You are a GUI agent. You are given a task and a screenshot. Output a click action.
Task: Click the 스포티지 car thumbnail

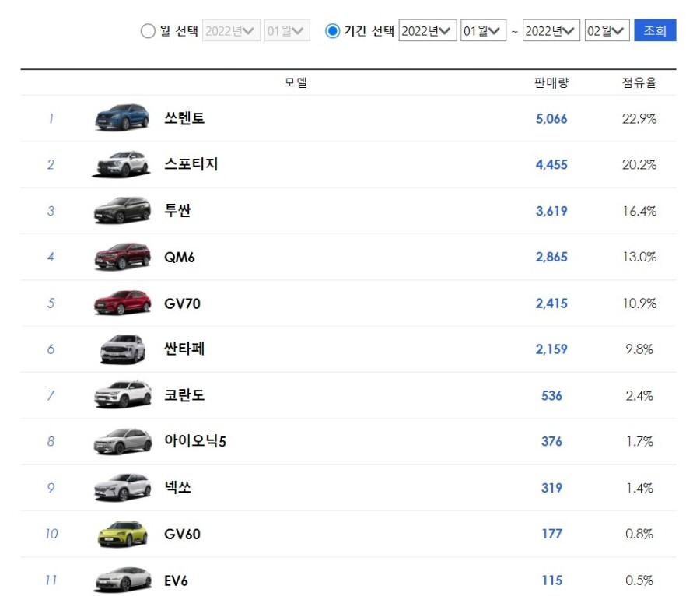click(122, 164)
